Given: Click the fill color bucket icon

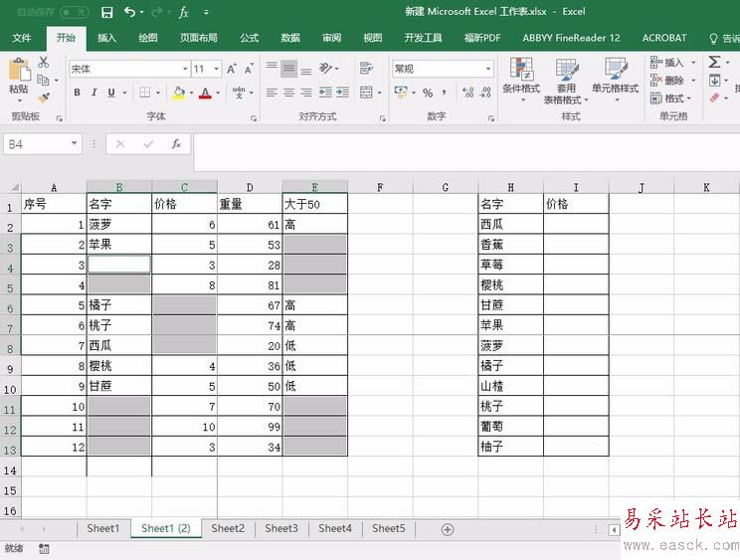Looking at the screenshot, I should tap(179, 93).
